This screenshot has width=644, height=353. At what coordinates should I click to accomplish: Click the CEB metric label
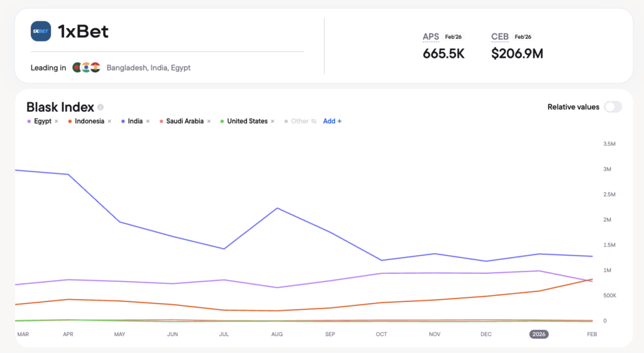(500, 37)
